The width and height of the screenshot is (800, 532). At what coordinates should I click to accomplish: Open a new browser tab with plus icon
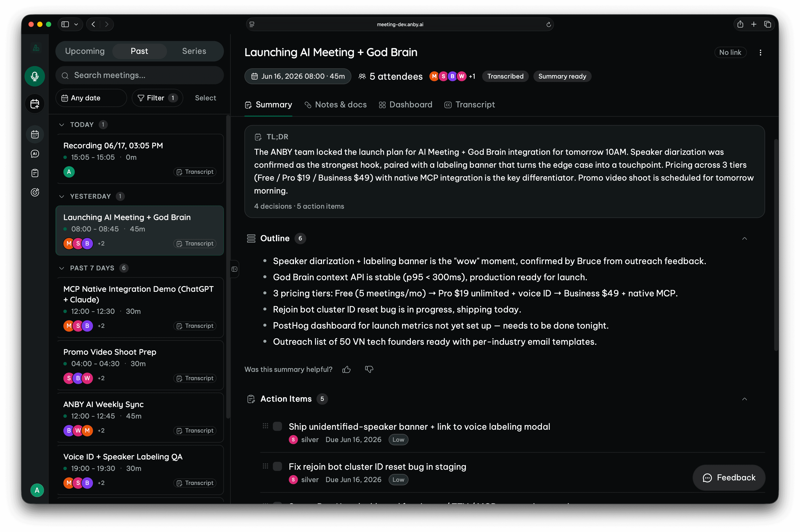click(x=754, y=24)
